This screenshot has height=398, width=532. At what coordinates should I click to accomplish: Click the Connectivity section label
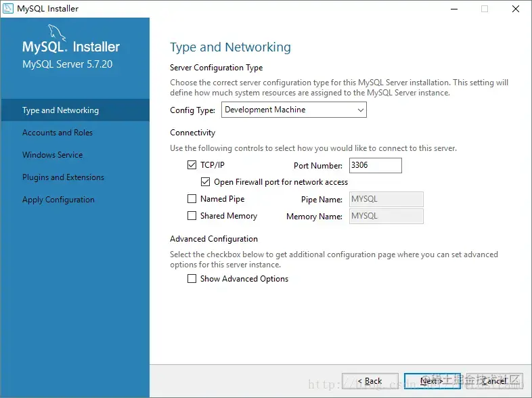[x=192, y=133]
